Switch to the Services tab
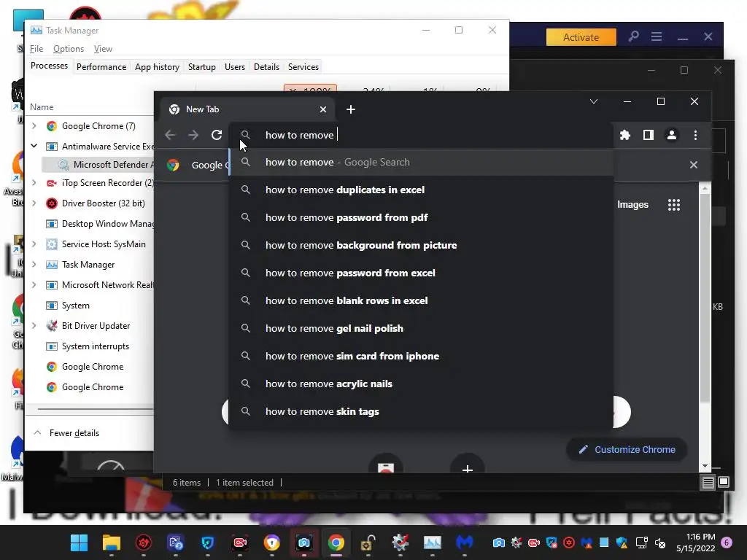The height and width of the screenshot is (560, 747). [303, 67]
